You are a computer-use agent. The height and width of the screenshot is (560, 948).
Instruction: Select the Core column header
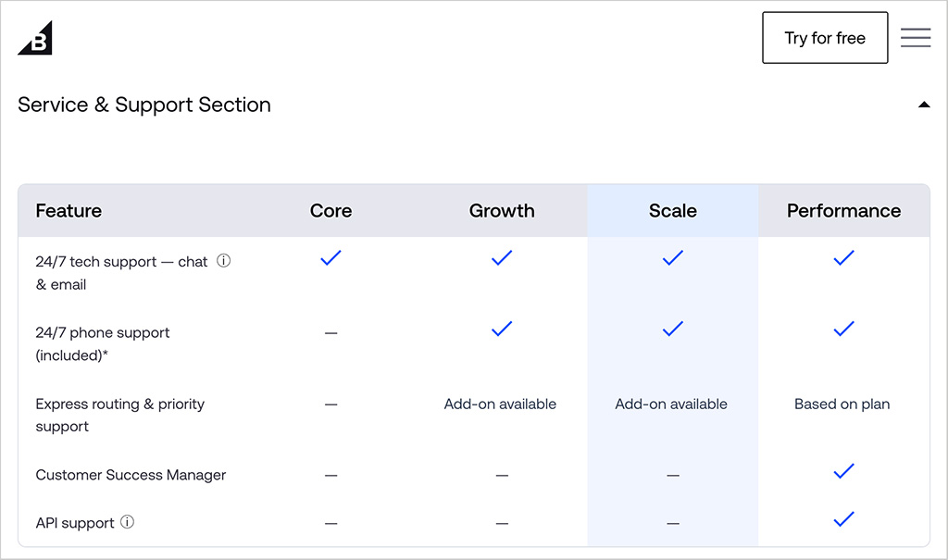click(x=331, y=210)
